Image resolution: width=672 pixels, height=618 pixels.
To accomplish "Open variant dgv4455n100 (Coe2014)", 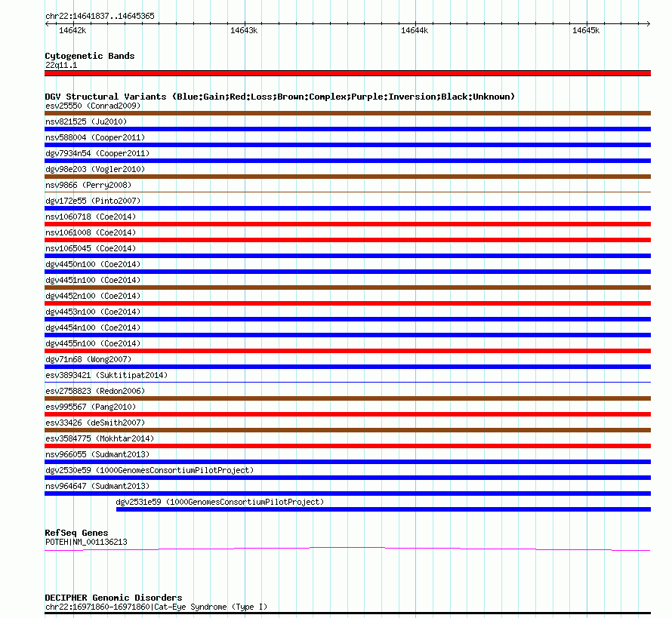I will tap(93, 343).
